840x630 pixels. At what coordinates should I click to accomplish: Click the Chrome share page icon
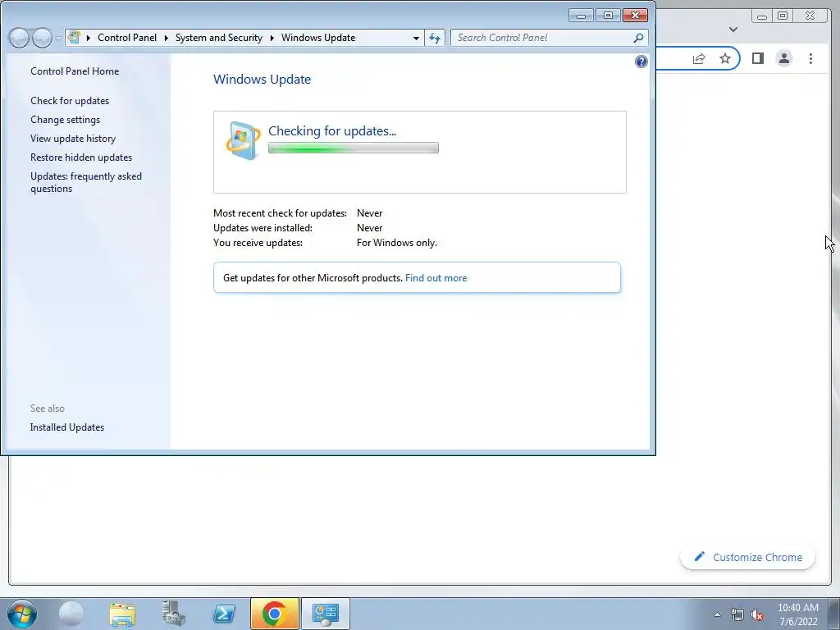(x=699, y=58)
